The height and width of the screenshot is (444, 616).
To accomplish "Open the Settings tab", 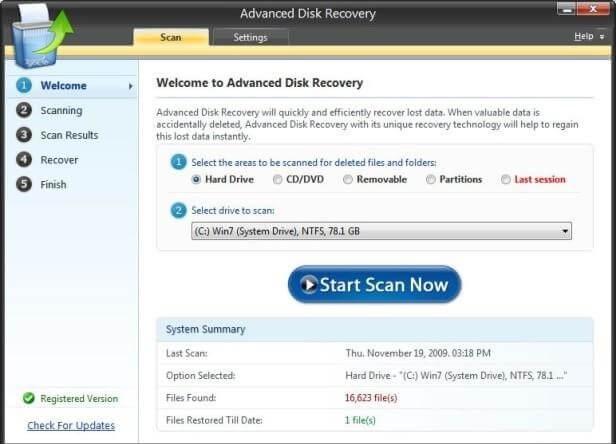I will pyautogui.click(x=250, y=37).
